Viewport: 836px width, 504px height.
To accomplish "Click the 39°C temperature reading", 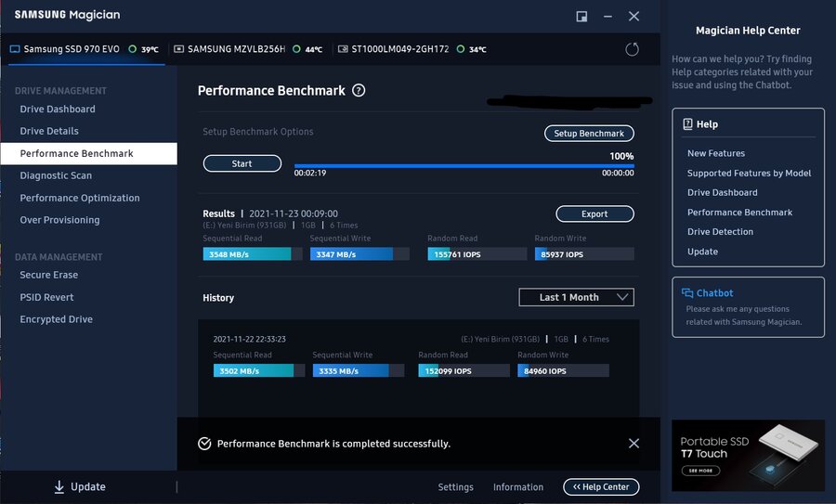I will point(150,49).
